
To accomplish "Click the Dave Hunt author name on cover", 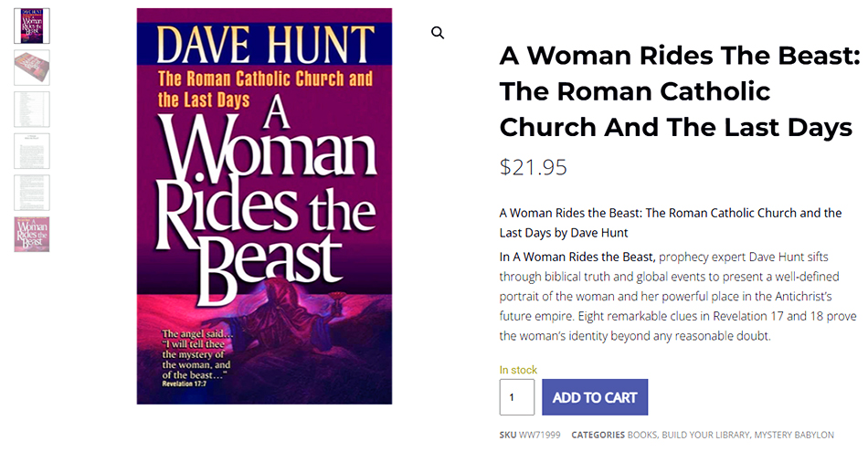I will coord(265,44).
